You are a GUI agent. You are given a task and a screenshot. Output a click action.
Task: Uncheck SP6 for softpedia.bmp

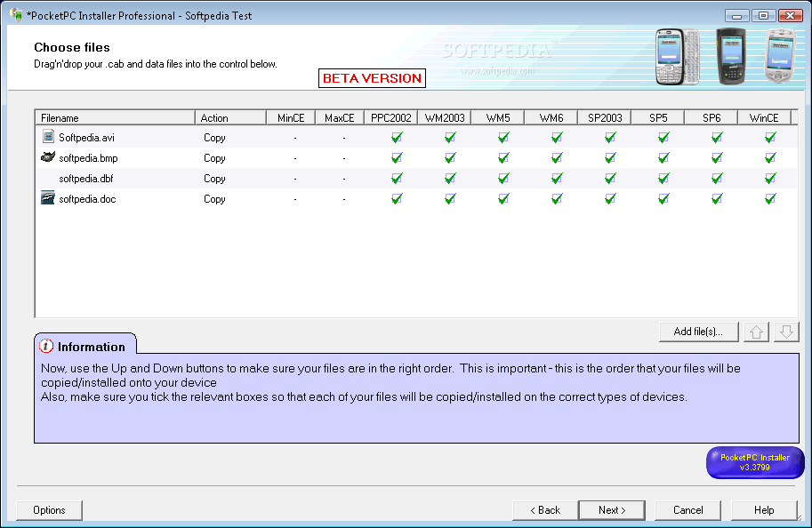coord(717,158)
